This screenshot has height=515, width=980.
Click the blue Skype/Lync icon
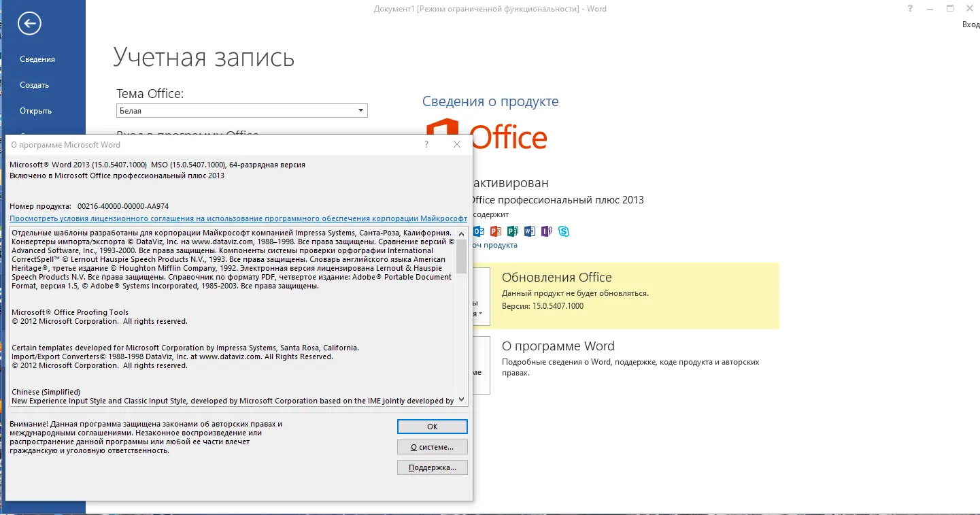(564, 231)
